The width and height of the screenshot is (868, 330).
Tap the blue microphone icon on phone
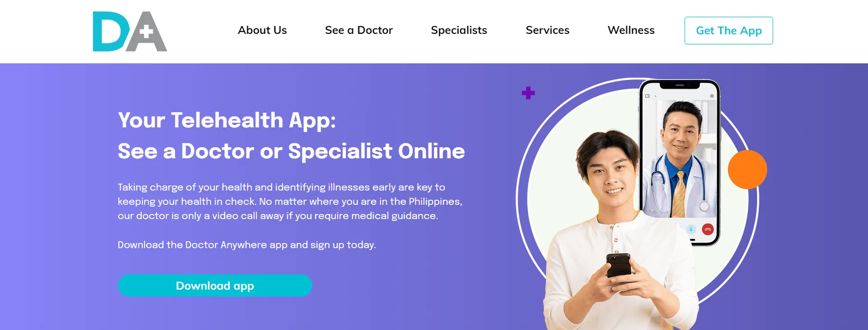691,229
